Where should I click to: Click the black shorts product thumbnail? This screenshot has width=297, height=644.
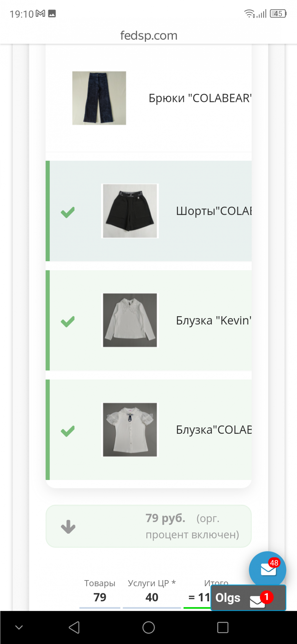coord(130,211)
